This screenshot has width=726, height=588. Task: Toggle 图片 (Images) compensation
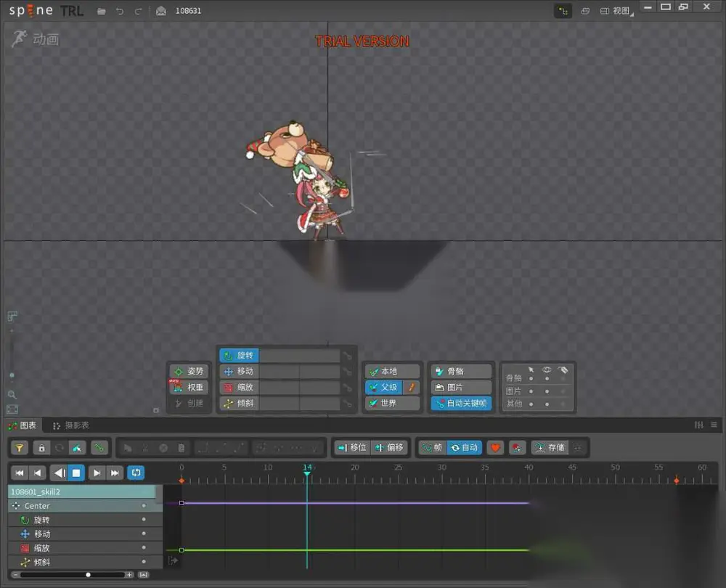pyautogui.click(x=461, y=388)
